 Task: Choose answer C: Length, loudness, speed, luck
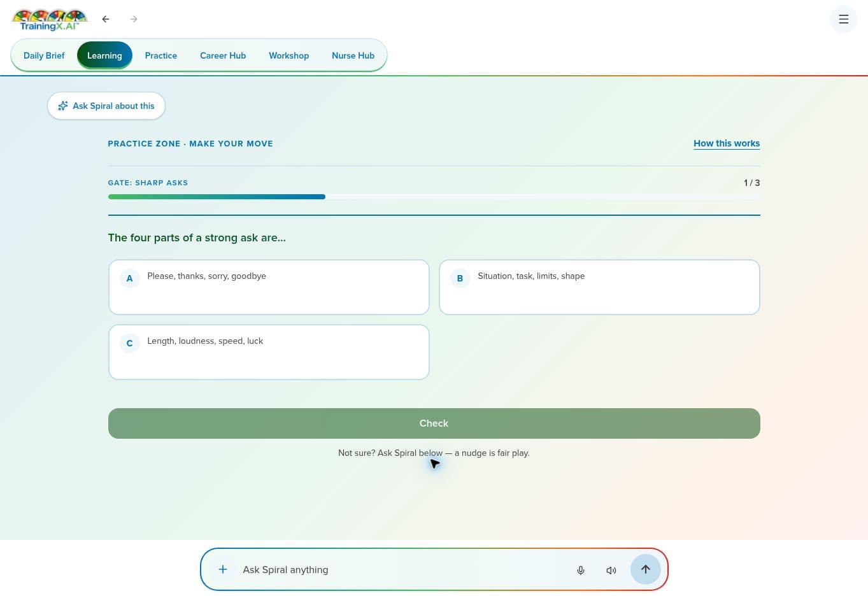[x=269, y=352]
